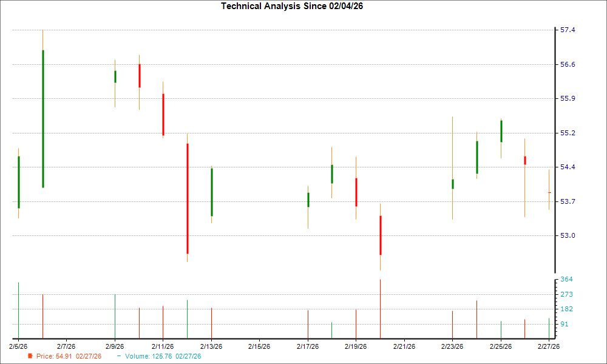607x364 pixels.
Task: Click the long red candlestick on 2/12/26
Action: click(x=188, y=194)
